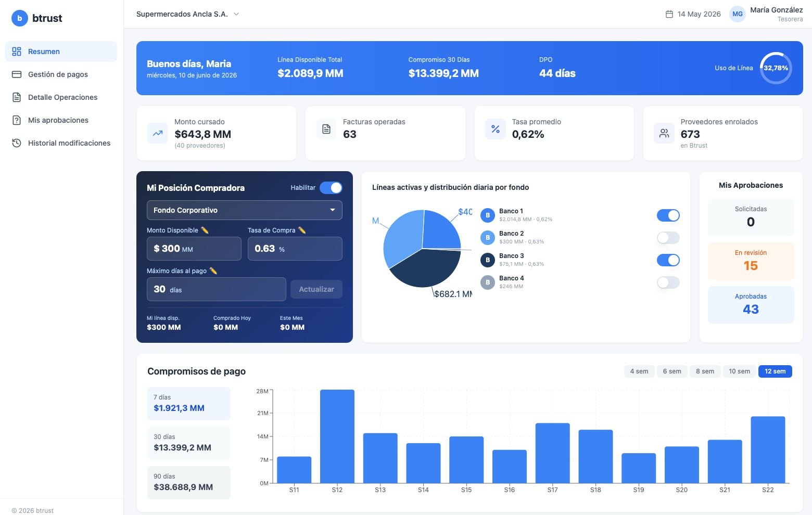Select the 4 sem range

click(x=639, y=371)
